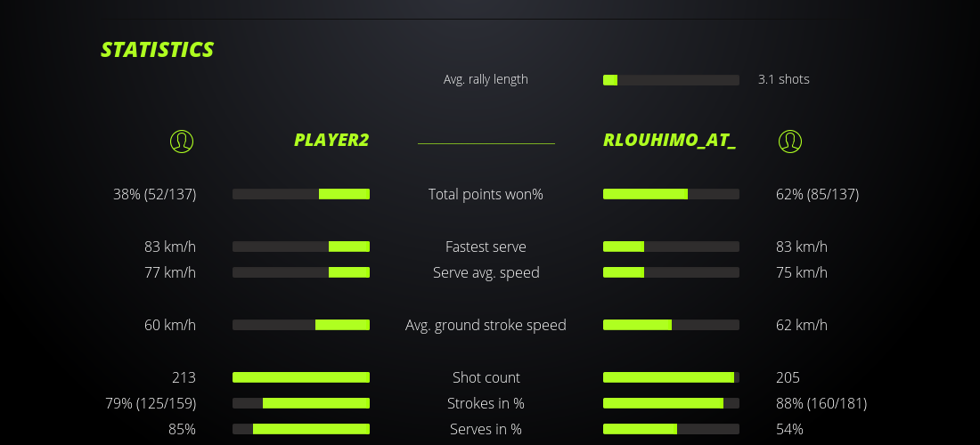Select the Avg. ground stroke speed label

(486, 325)
